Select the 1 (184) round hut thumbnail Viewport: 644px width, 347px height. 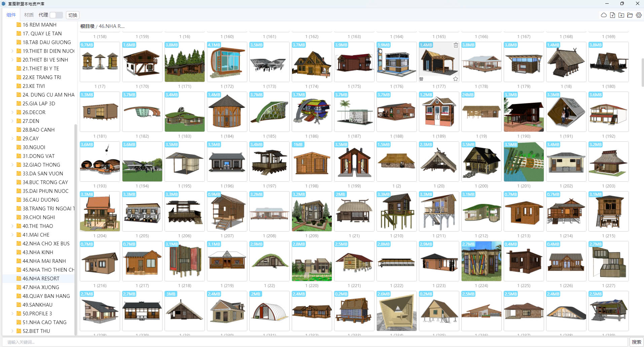point(227,112)
